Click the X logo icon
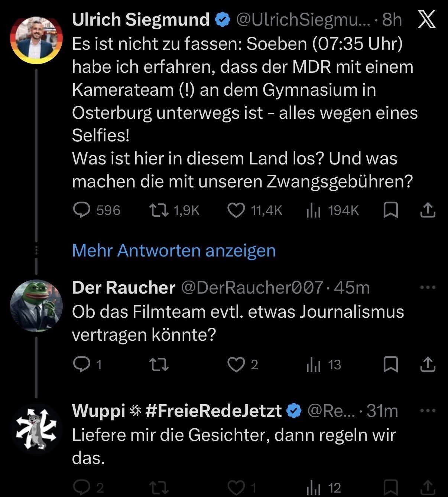The image size is (448, 497). click(x=426, y=19)
